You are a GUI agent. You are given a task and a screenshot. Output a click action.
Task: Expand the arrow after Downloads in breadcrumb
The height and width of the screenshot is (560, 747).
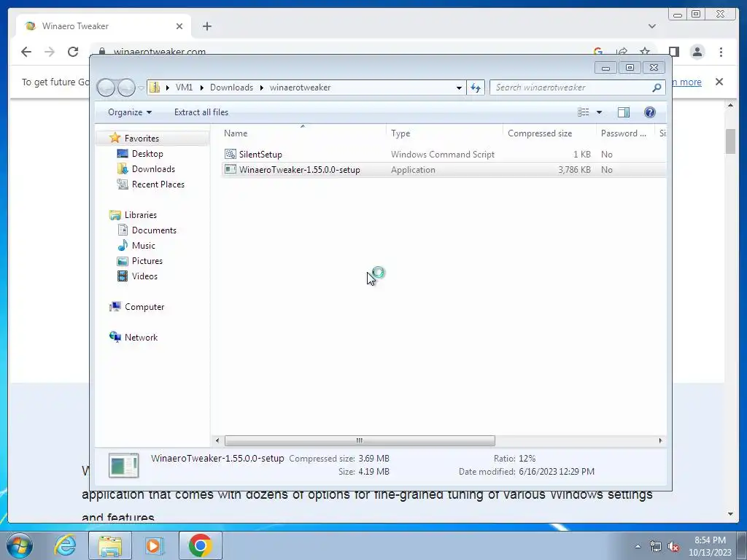pos(262,87)
